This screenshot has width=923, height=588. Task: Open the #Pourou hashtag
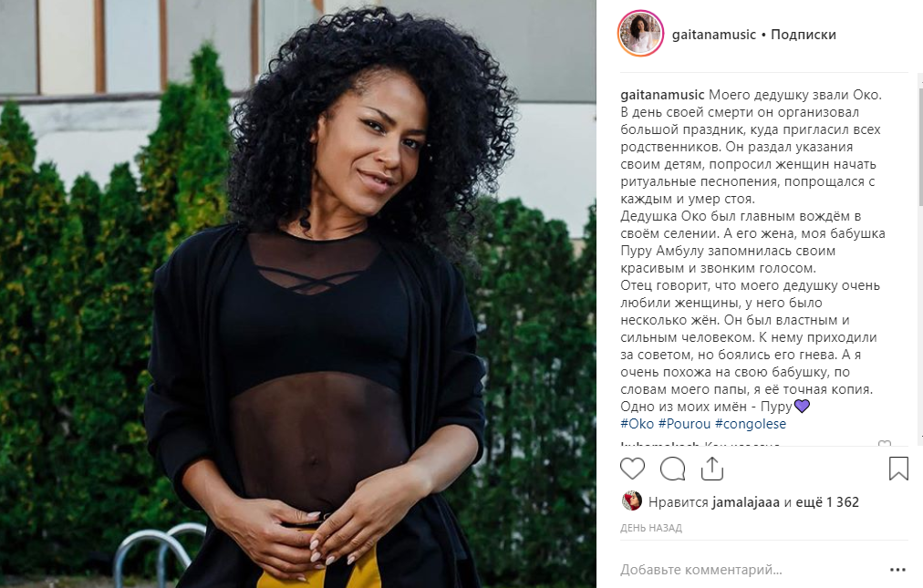click(x=684, y=424)
